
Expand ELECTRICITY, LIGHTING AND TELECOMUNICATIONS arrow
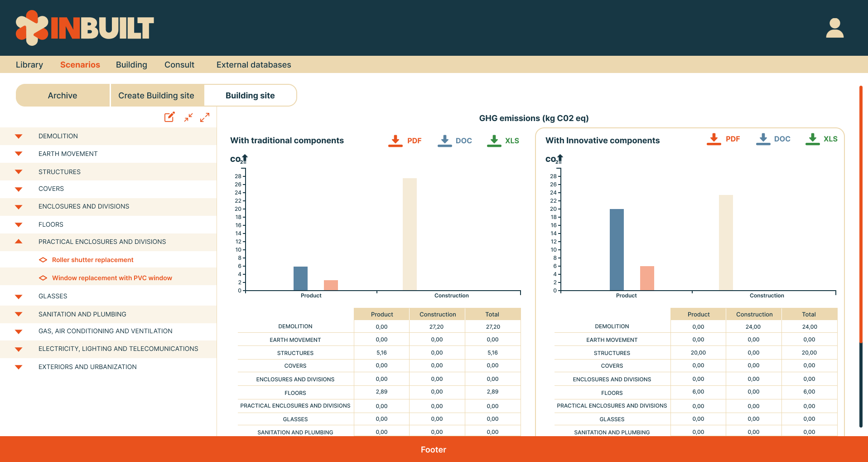pyautogui.click(x=19, y=349)
